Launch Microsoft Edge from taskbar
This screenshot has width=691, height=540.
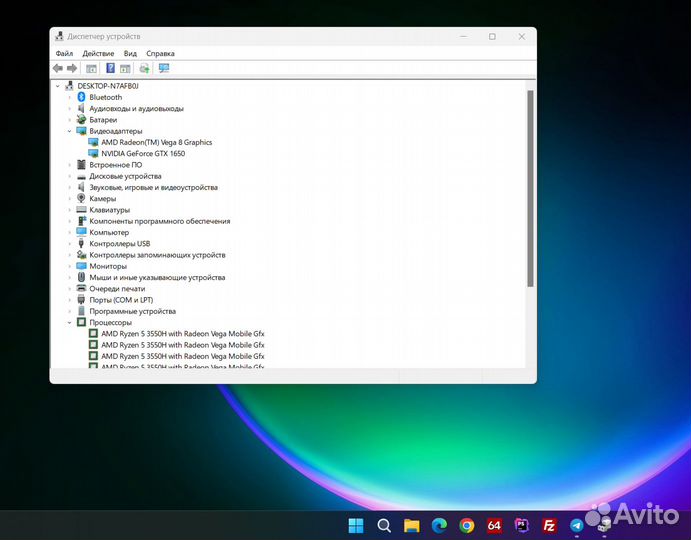tap(439, 525)
